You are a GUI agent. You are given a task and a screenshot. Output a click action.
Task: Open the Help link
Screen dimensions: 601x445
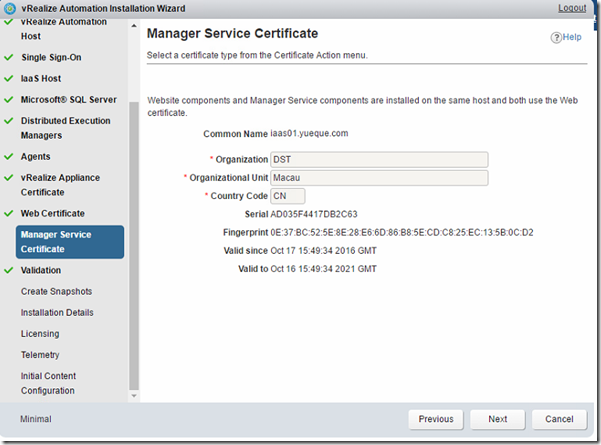(x=572, y=37)
